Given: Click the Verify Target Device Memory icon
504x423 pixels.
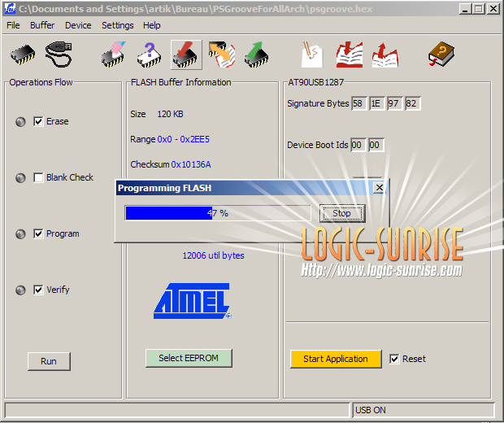Looking at the screenshot, I should tap(221, 55).
